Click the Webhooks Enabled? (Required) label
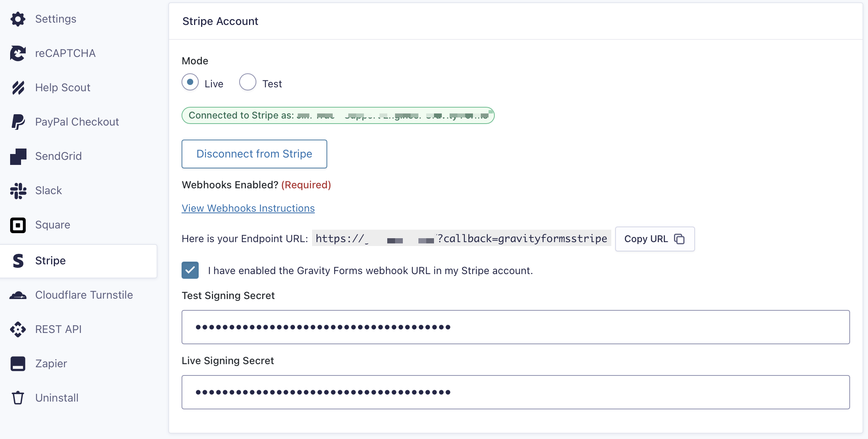This screenshot has height=439, width=868. [x=256, y=185]
